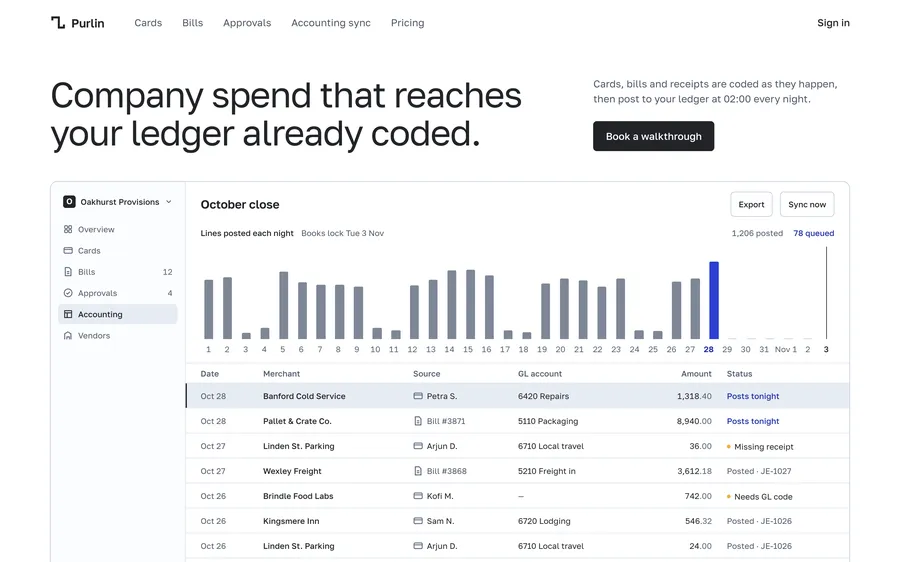
Task: Select the highlighted blue bar for day 28
Action: click(x=714, y=300)
